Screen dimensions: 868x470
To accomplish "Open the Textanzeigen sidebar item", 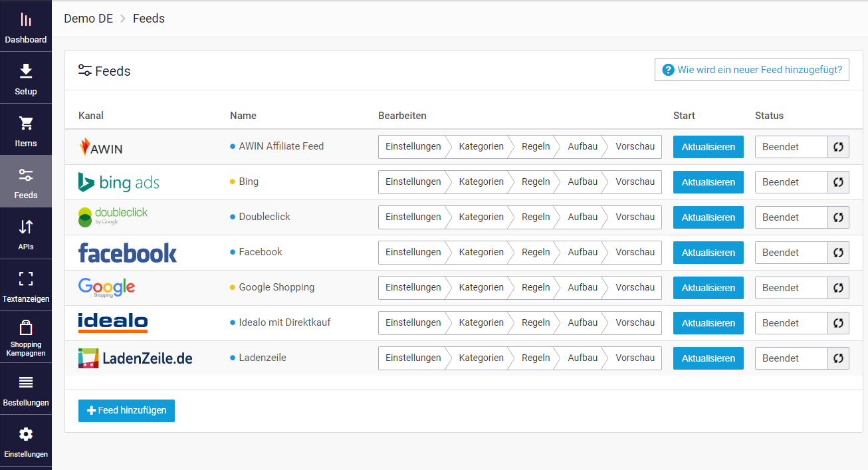I will coord(26,285).
